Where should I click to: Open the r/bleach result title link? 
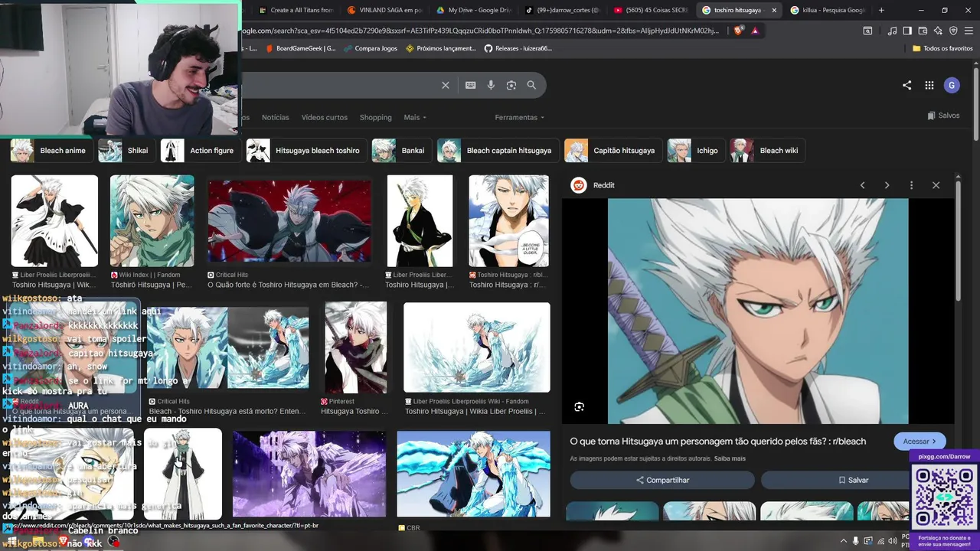[x=717, y=441]
